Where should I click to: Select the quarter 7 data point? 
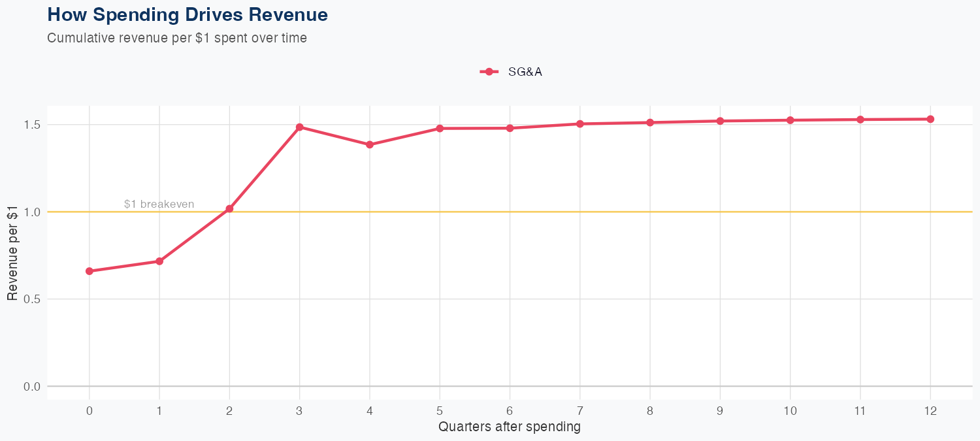point(580,124)
